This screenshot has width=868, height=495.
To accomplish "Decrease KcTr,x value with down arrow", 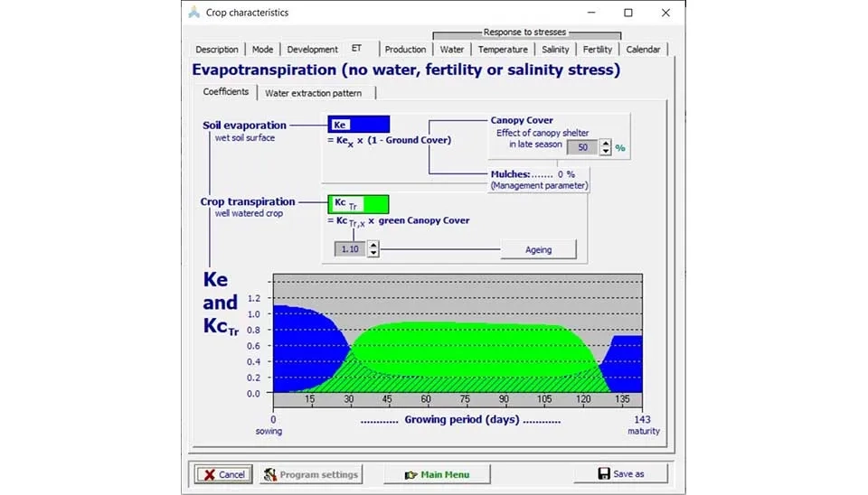I will (373, 253).
